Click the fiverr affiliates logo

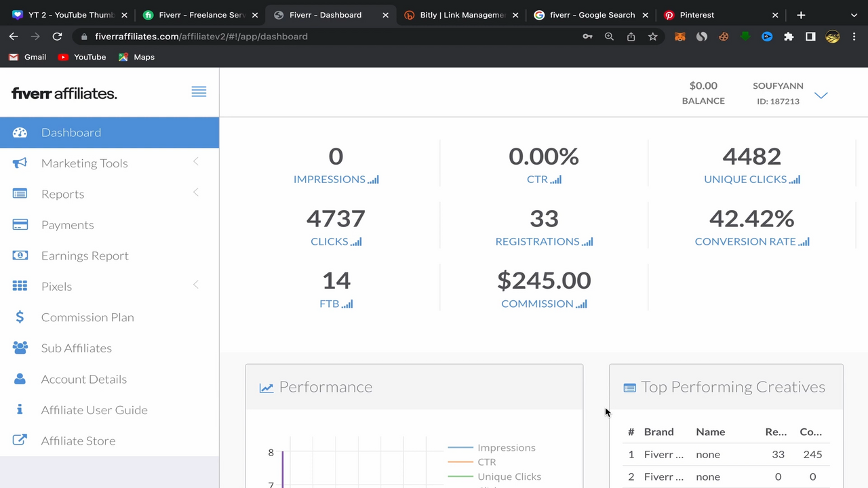tap(64, 94)
